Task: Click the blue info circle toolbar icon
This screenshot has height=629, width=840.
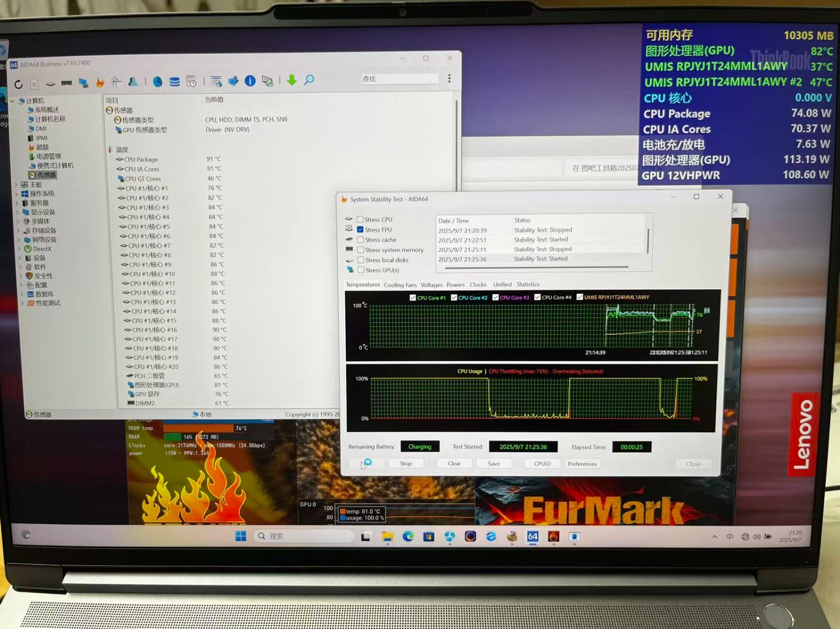Action: click(250, 81)
